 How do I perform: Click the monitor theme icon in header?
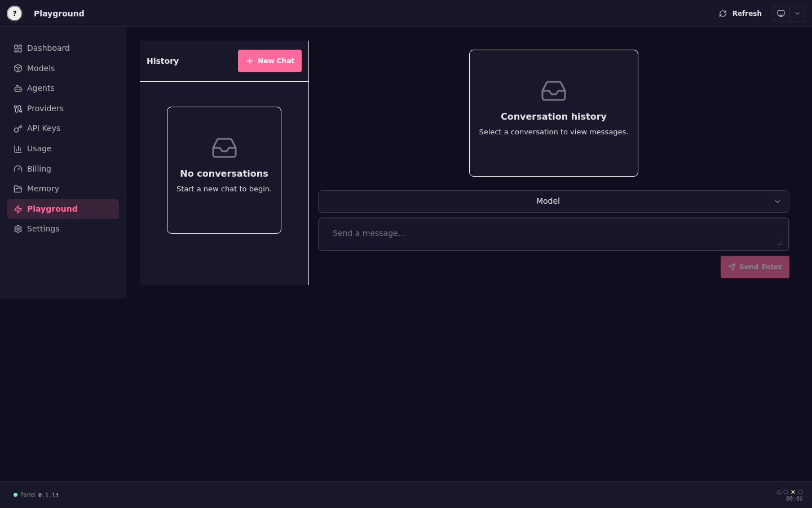click(781, 14)
